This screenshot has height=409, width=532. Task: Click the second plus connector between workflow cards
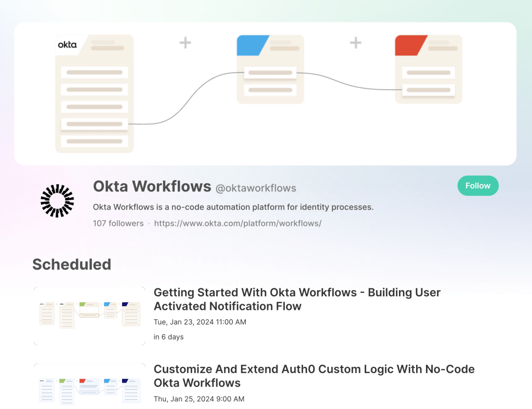pyautogui.click(x=355, y=43)
